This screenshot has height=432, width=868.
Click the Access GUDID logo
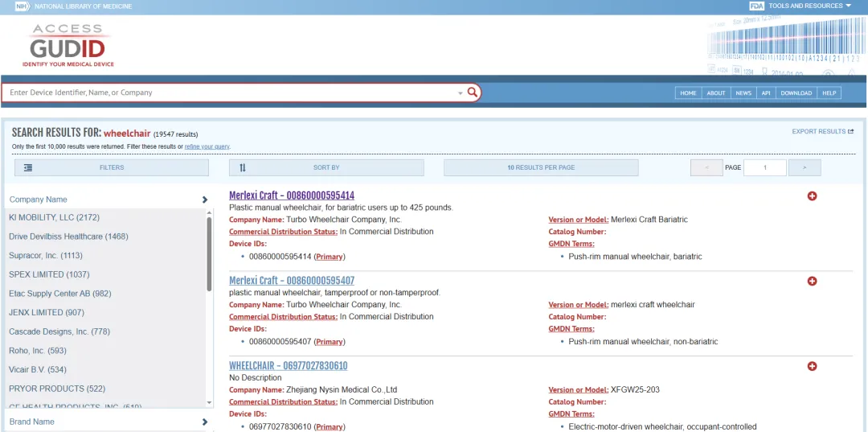tap(68, 45)
